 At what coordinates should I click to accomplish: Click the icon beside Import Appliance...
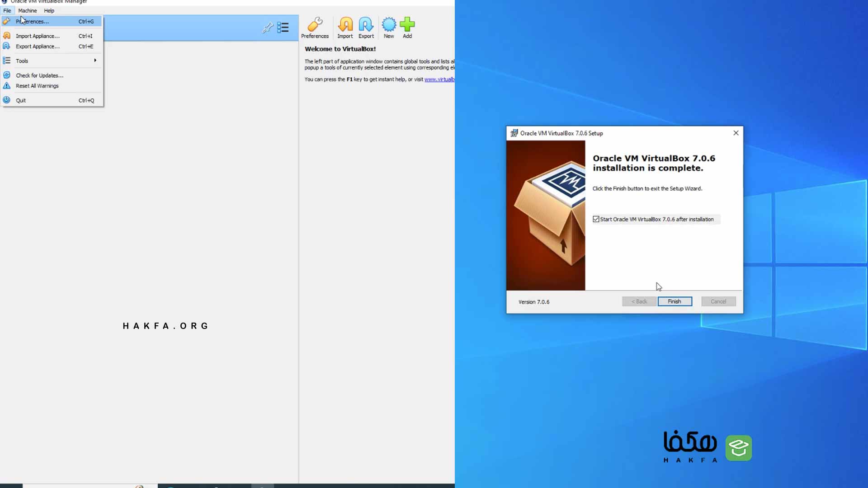[7, 36]
